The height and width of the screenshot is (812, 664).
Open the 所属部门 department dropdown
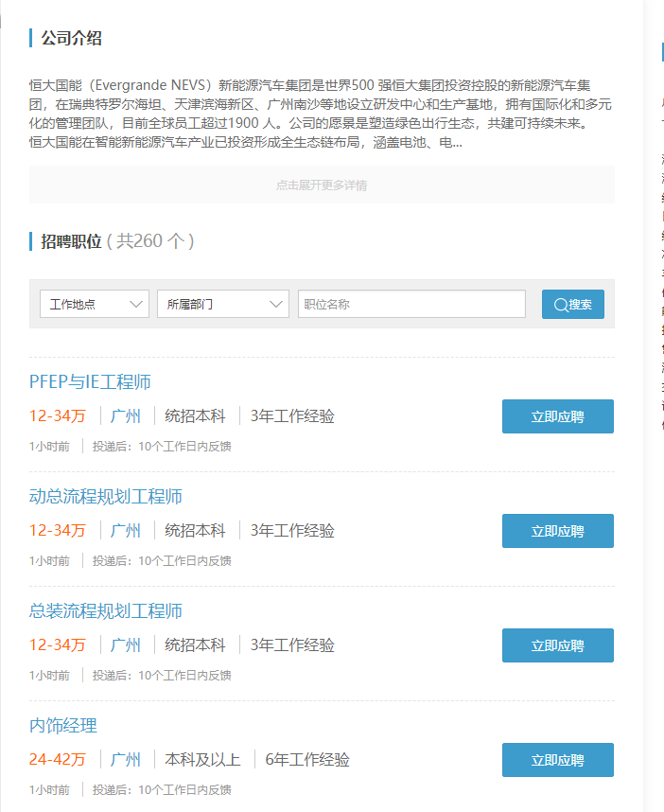tap(222, 304)
